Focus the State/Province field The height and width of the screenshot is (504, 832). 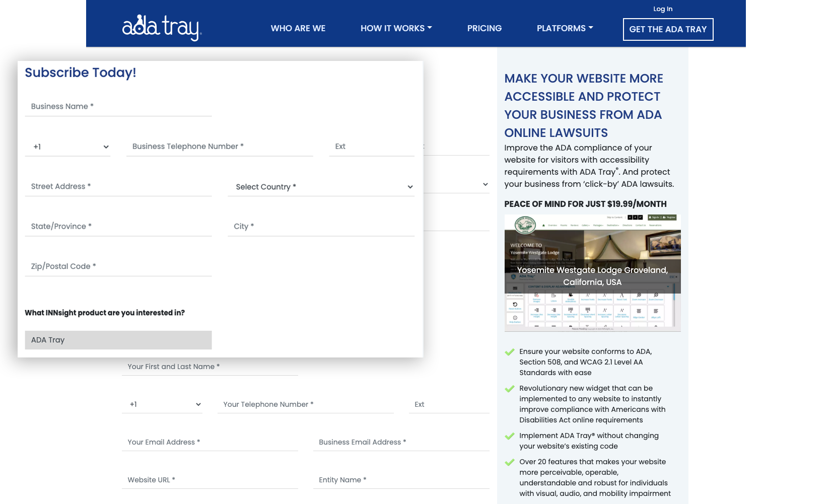pyautogui.click(x=118, y=226)
